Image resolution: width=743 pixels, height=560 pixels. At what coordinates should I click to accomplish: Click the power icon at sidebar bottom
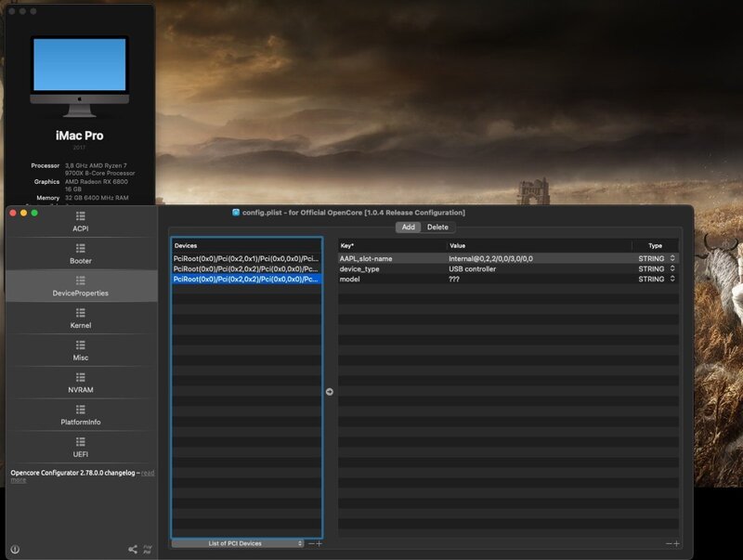pyautogui.click(x=15, y=549)
